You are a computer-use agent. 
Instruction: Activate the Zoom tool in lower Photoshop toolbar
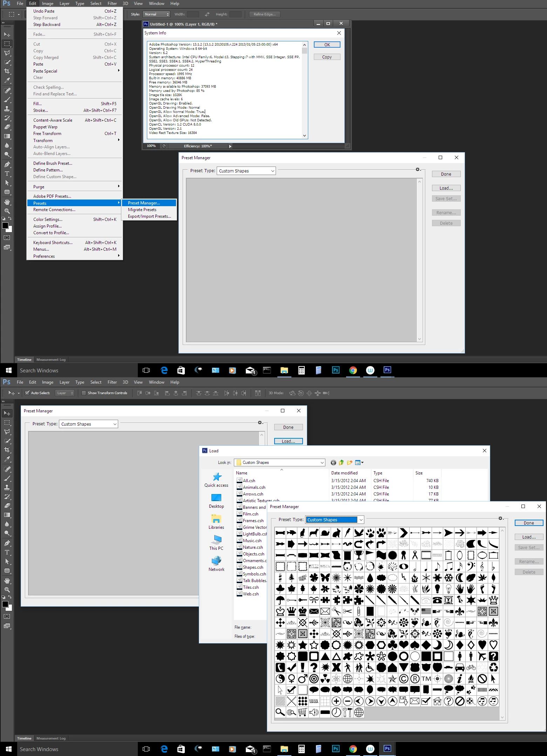(x=7, y=590)
